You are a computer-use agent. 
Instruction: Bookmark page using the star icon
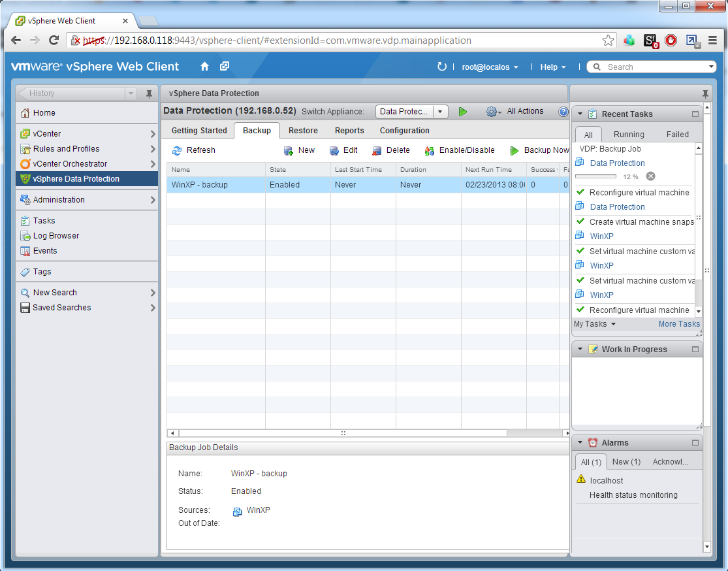click(608, 41)
